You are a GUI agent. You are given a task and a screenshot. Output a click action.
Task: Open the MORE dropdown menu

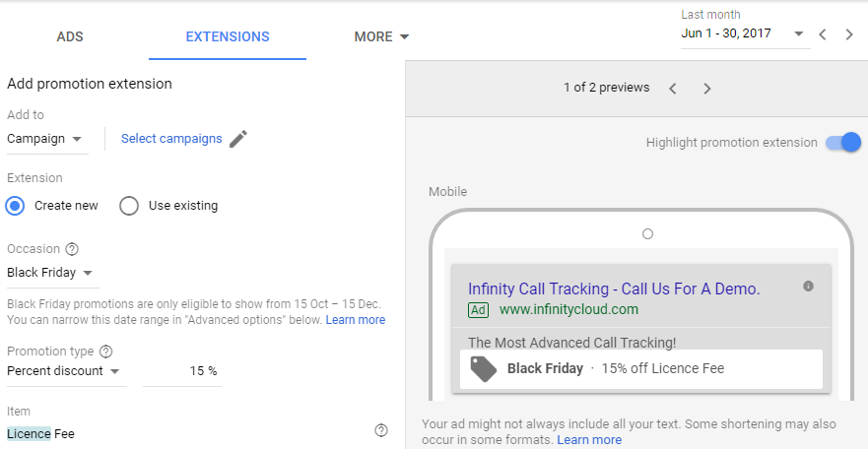[x=381, y=36]
